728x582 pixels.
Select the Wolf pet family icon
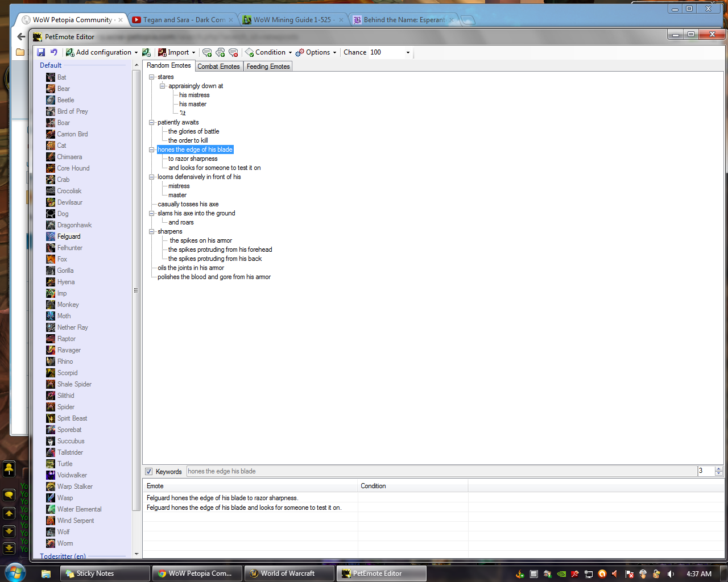tap(51, 532)
